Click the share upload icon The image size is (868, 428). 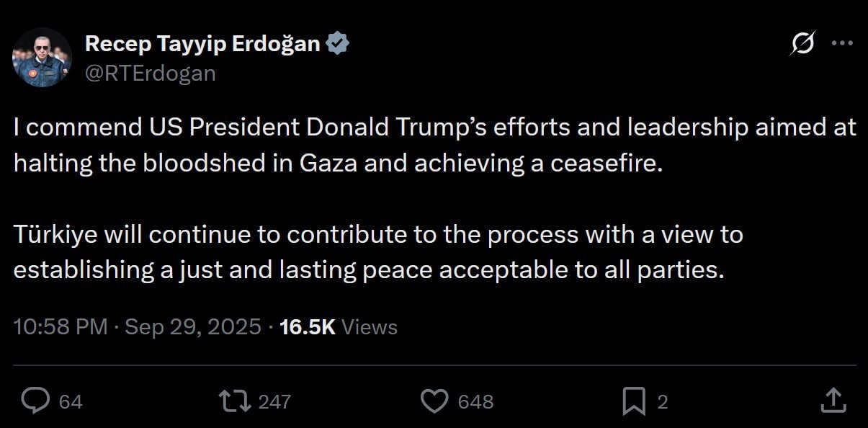(832, 401)
